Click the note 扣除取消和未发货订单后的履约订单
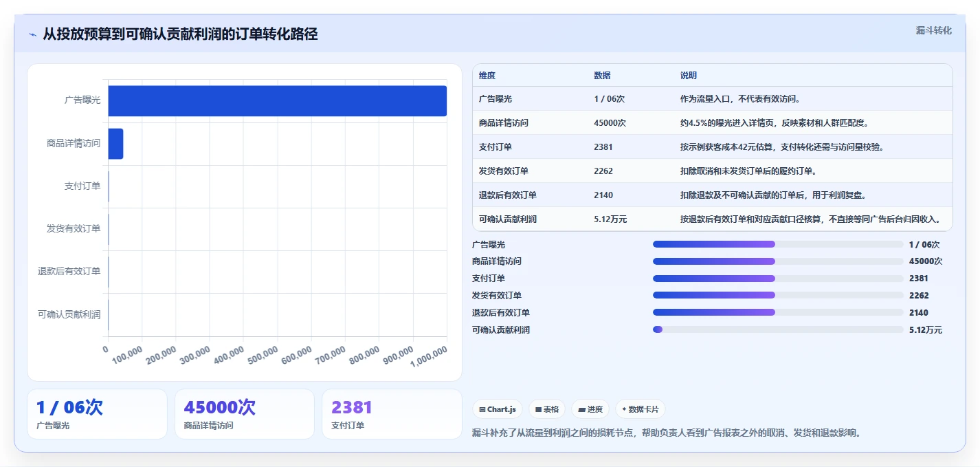 tap(748, 171)
